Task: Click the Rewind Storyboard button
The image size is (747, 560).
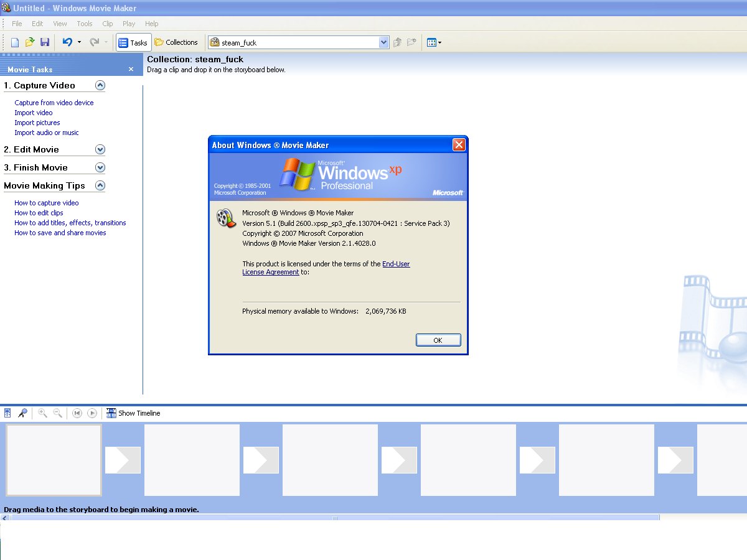Action: (x=77, y=413)
